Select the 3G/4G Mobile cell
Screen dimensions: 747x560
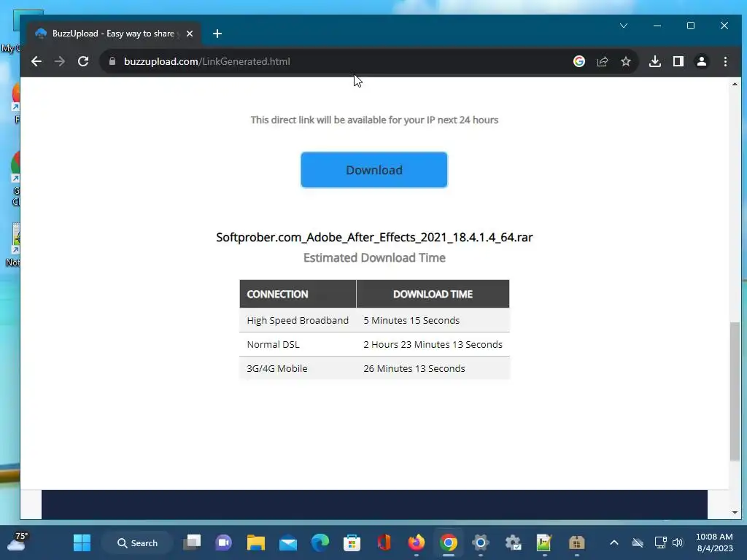[x=298, y=368]
